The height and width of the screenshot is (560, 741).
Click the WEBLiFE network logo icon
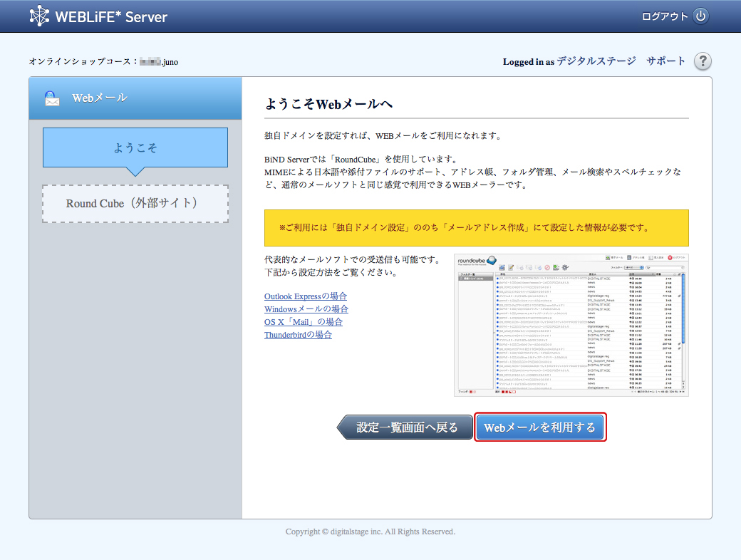pos(40,16)
